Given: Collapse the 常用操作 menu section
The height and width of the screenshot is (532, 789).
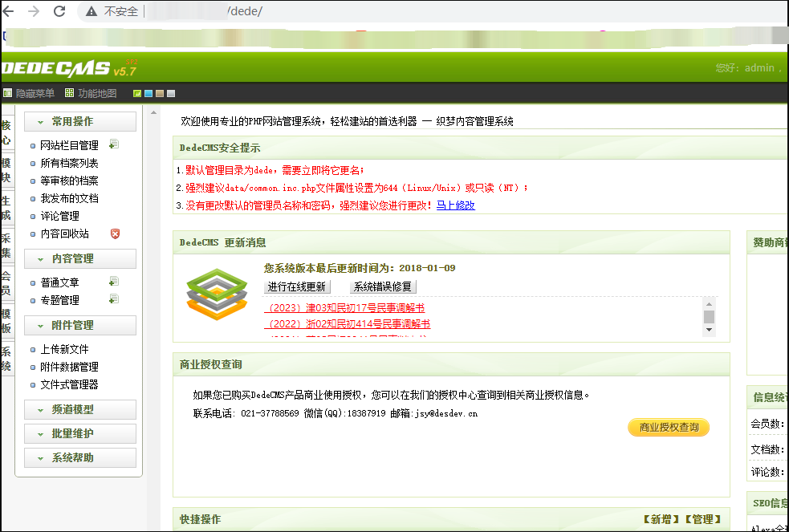Looking at the screenshot, I should [x=80, y=122].
